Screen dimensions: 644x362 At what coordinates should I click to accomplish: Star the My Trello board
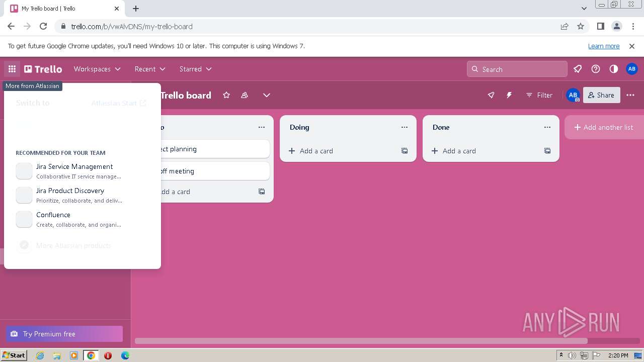pos(226,95)
